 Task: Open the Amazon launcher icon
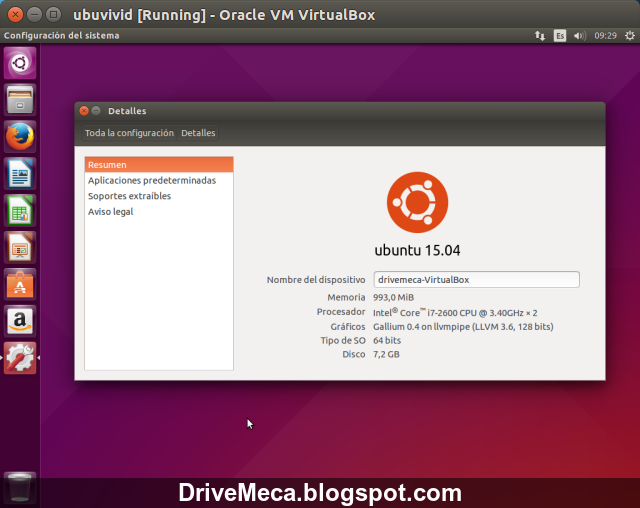tap(20, 321)
